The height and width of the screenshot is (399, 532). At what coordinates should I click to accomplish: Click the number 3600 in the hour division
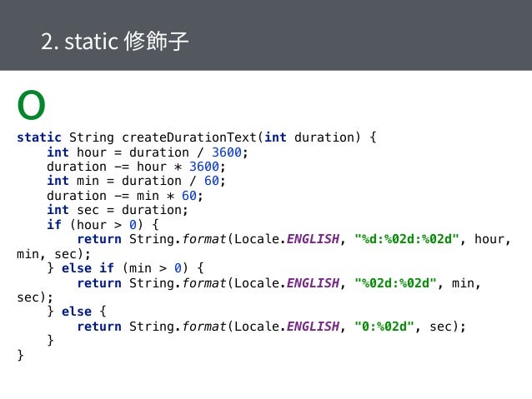click(227, 152)
